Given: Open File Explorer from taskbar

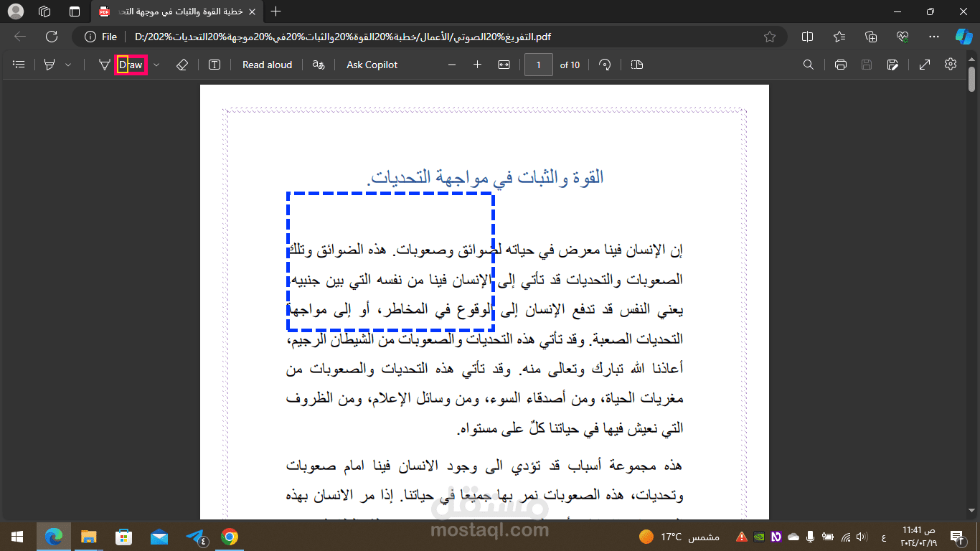Looking at the screenshot, I should pyautogui.click(x=88, y=536).
